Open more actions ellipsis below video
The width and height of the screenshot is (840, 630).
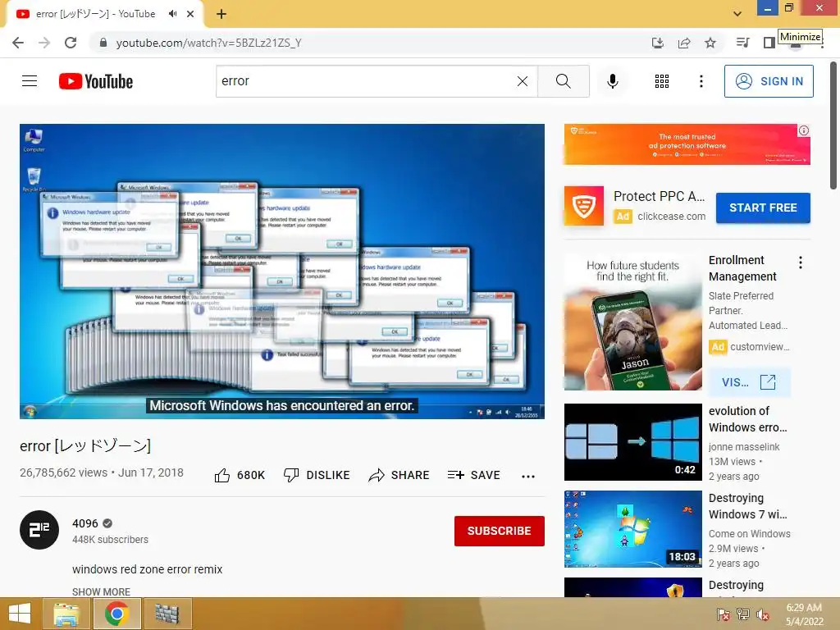pyautogui.click(x=528, y=477)
